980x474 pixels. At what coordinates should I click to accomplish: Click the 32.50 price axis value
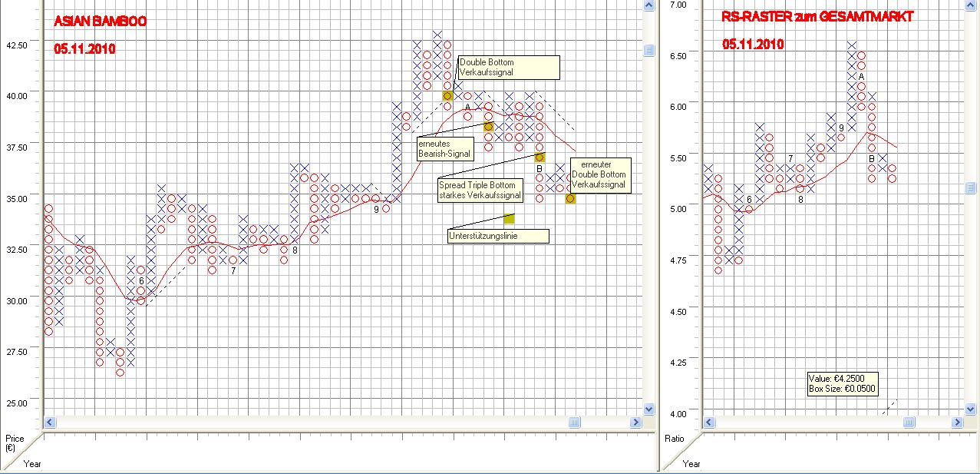[17, 250]
